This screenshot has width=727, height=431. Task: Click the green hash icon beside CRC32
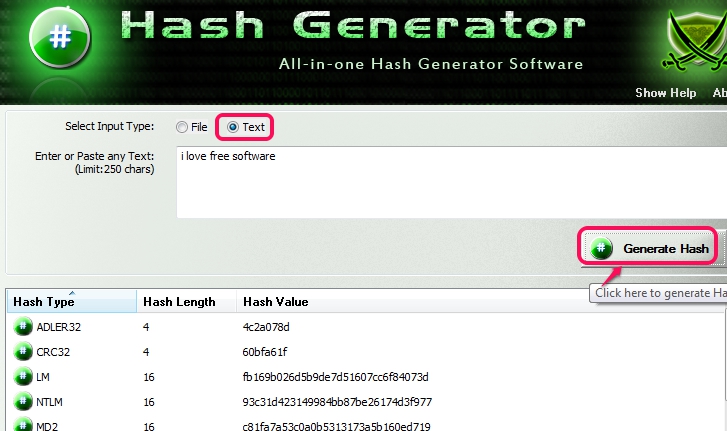click(x=23, y=351)
